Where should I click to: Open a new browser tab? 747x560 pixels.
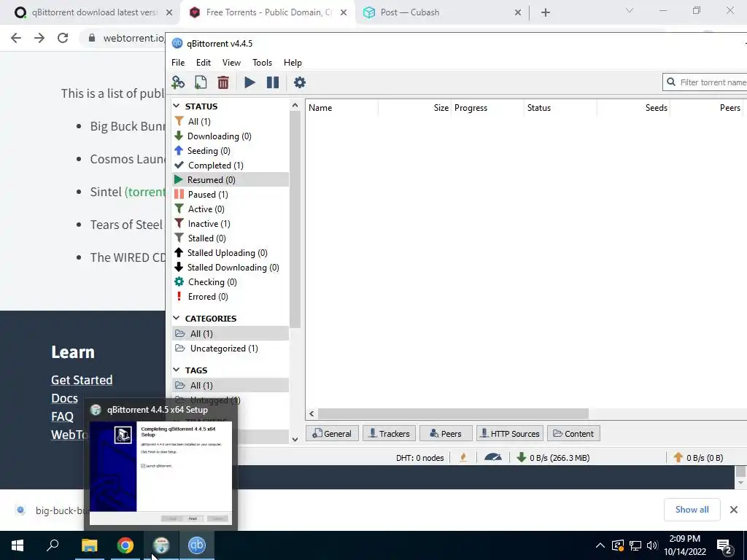pyautogui.click(x=546, y=12)
